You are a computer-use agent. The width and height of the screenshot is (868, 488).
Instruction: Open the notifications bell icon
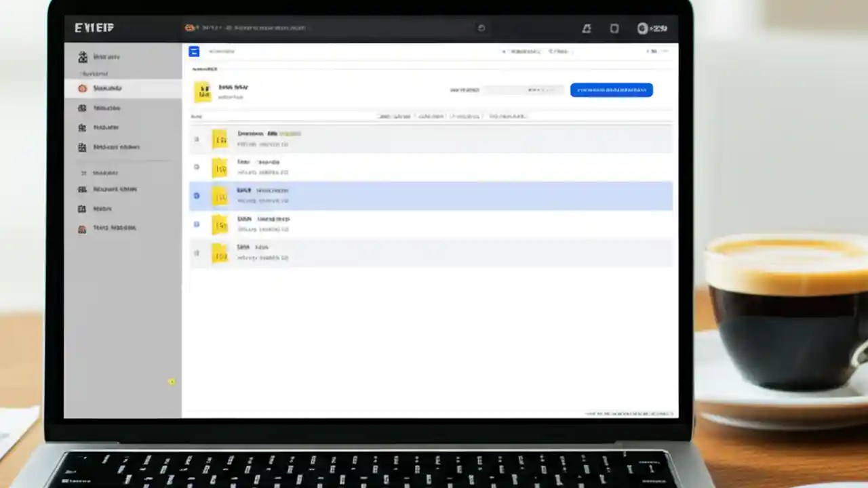(x=587, y=28)
